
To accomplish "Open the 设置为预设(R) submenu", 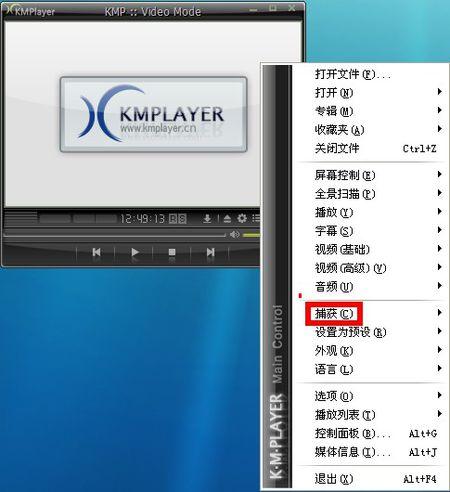I will (371, 332).
